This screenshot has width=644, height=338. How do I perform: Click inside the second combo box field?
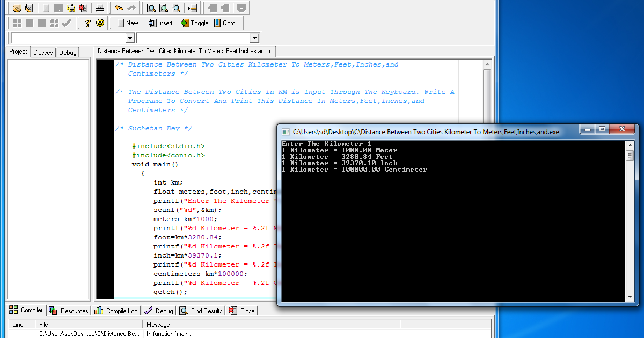click(x=194, y=38)
